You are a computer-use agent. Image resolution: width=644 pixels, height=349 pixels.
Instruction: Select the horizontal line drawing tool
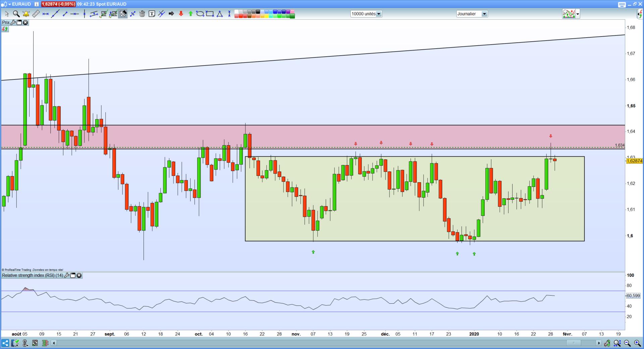[74, 14]
